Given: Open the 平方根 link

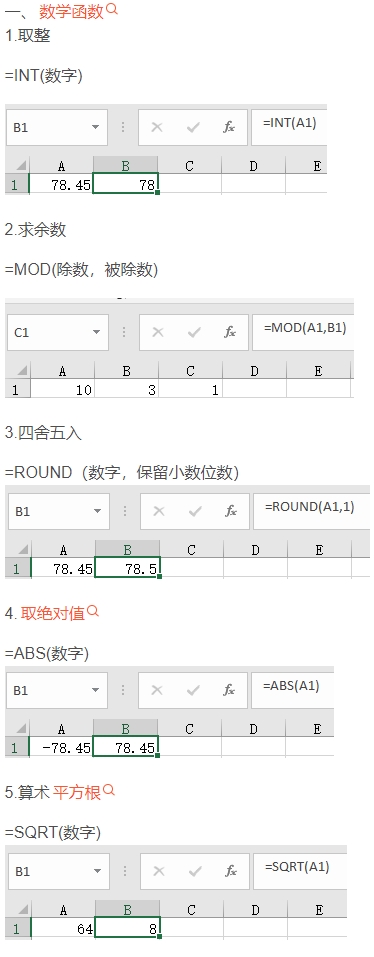Looking at the screenshot, I should 77,792.
